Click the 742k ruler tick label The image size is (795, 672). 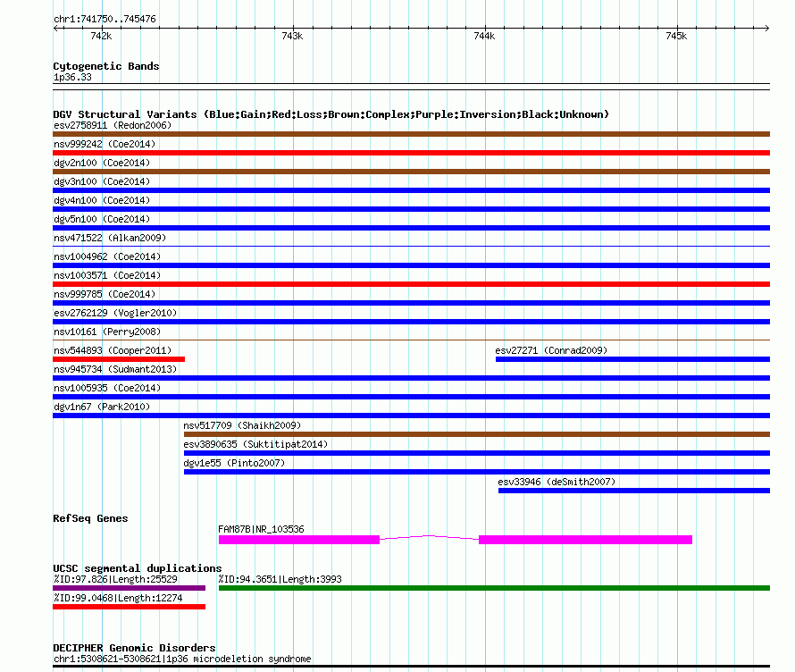[101, 36]
